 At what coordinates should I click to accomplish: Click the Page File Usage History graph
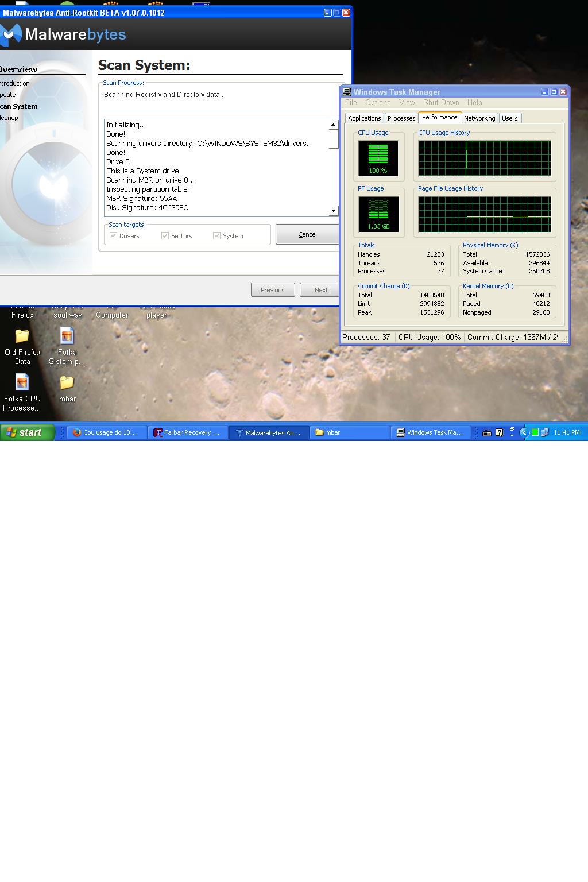[485, 214]
